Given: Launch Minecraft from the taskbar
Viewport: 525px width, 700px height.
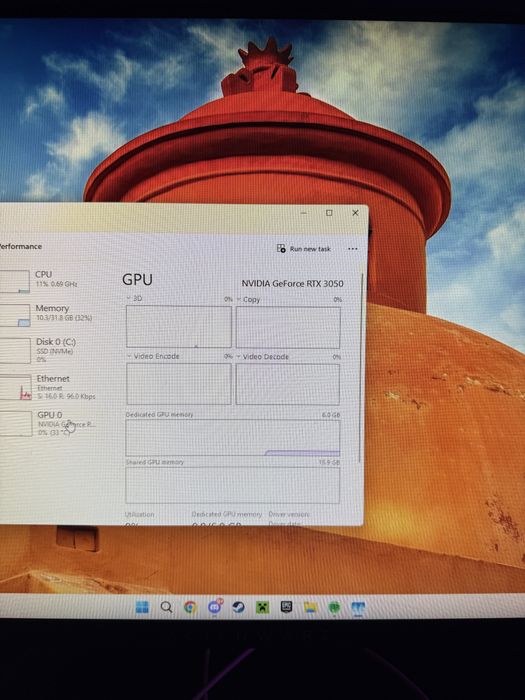Looking at the screenshot, I should [x=262, y=607].
